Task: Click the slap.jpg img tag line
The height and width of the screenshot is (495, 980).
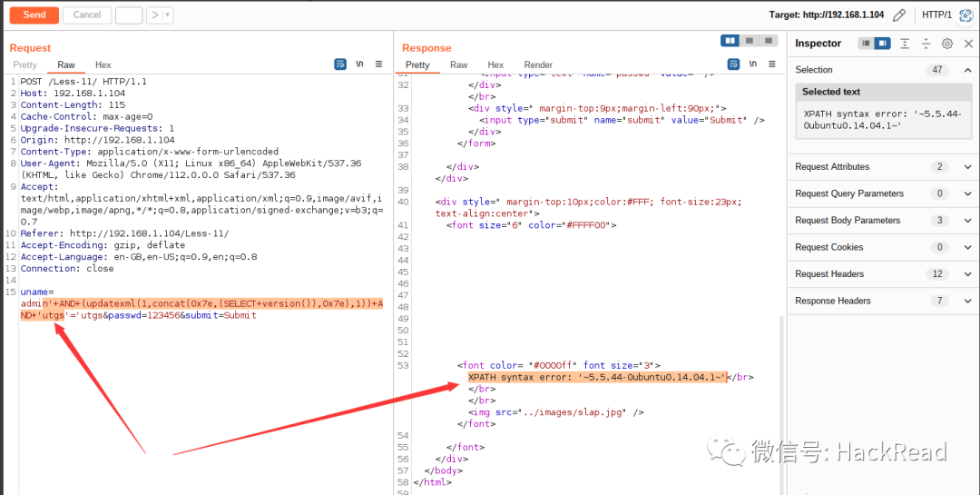Action: click(556, 412)
